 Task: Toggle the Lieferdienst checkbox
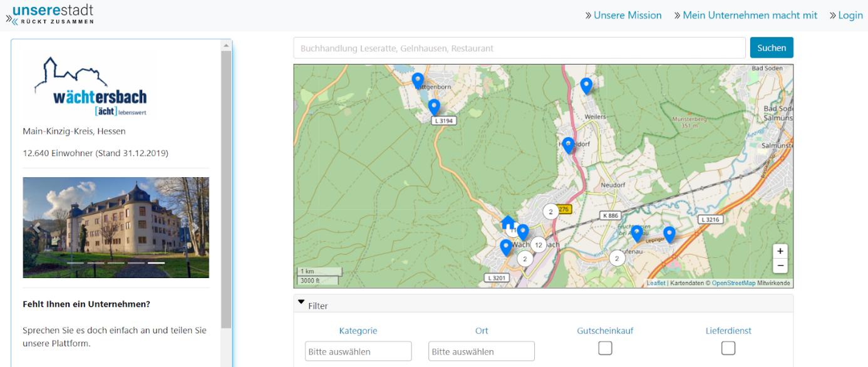click(x=728, y=348)
